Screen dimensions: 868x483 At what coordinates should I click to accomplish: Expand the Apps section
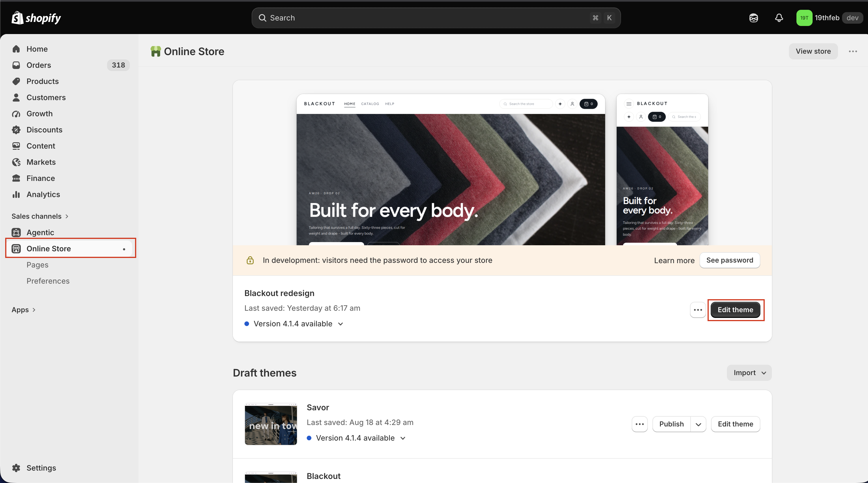pos(24,310)
